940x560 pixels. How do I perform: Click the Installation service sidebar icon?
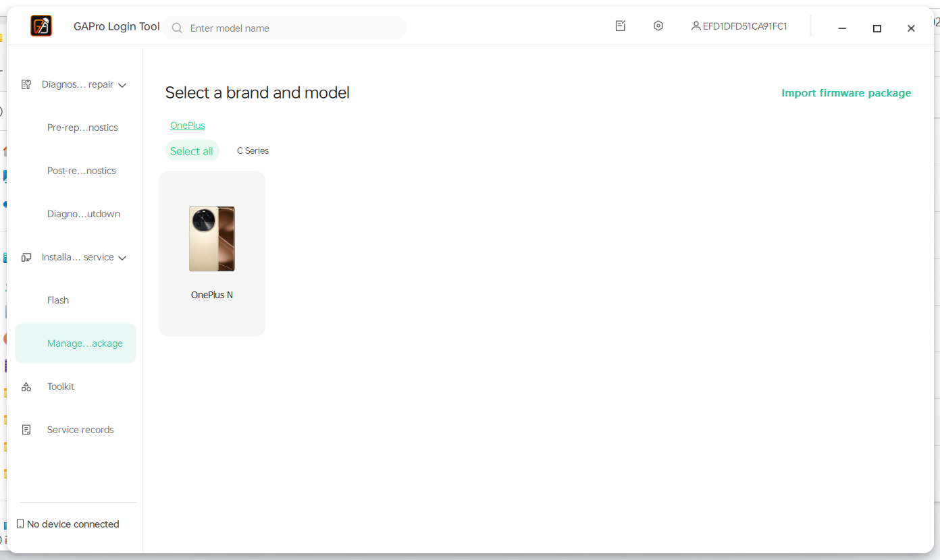coord(26,257)
